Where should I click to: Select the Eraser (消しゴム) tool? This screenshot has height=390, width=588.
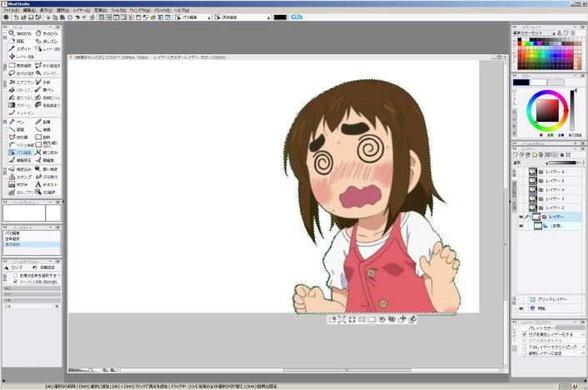point(47,42)
